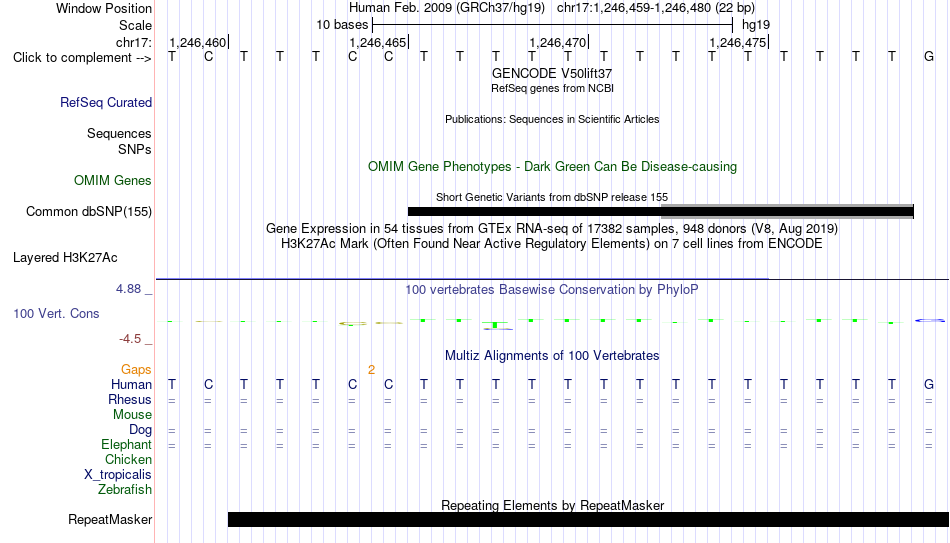Click the blue PhyloP bar at G position

coord(929,320)
